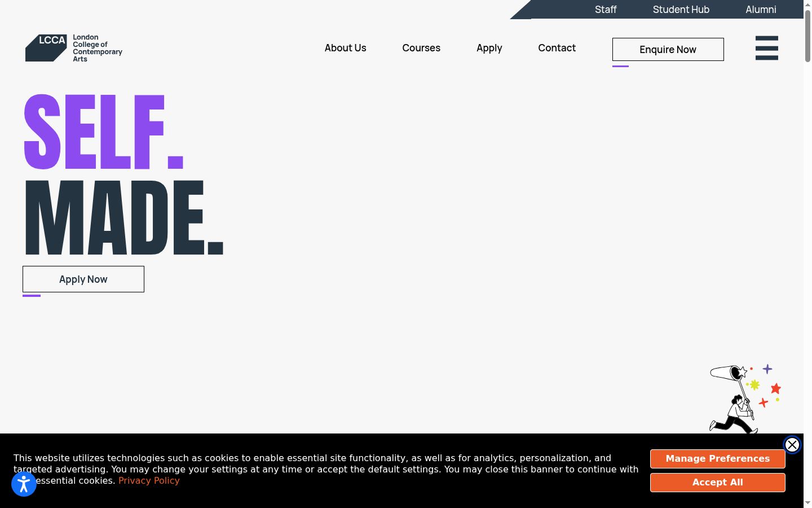Go to Student Hub
This screenshot has height=508, width=812.
click(681, 10)
